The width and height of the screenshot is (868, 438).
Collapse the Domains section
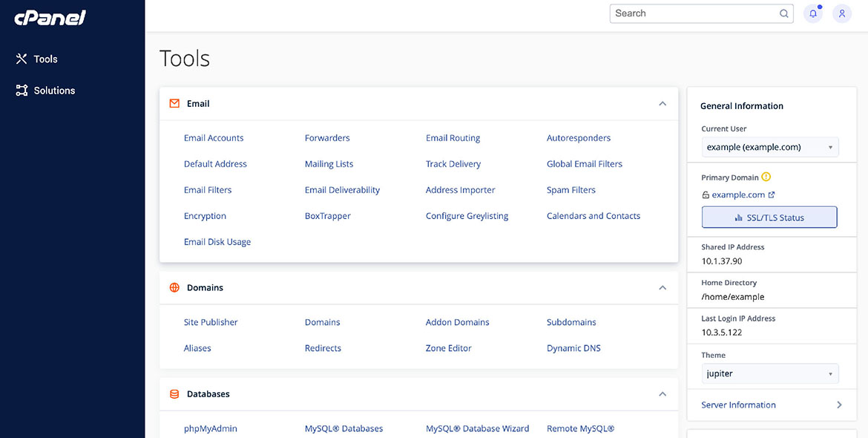coord(662,288)
